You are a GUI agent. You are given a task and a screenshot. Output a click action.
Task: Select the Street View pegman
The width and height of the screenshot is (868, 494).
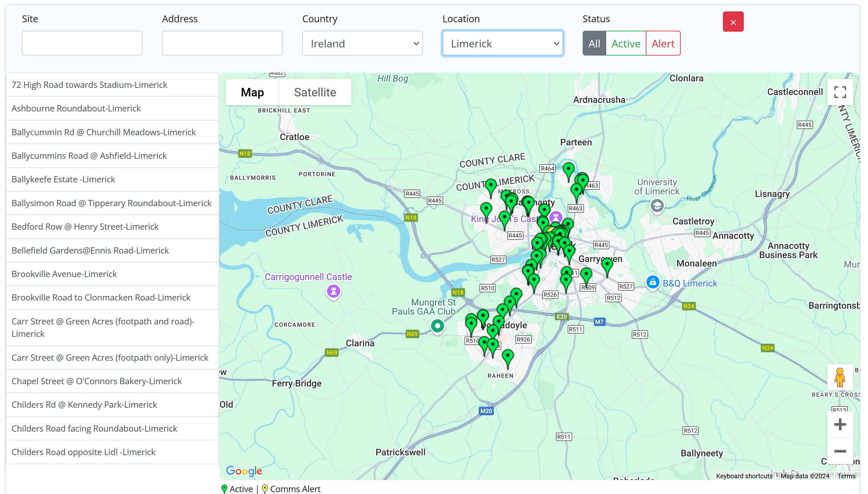840,377
